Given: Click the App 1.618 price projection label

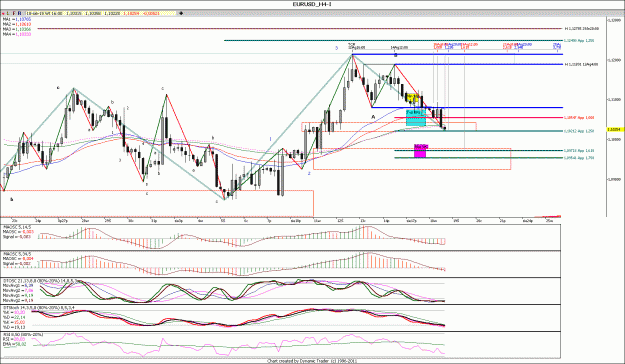Looking at the screenshot, I should coord(579,151).
